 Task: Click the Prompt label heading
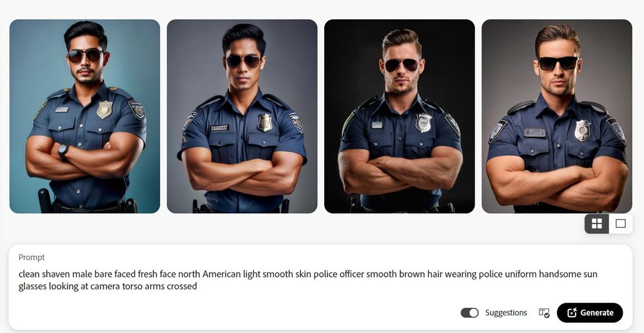[32, 258]
